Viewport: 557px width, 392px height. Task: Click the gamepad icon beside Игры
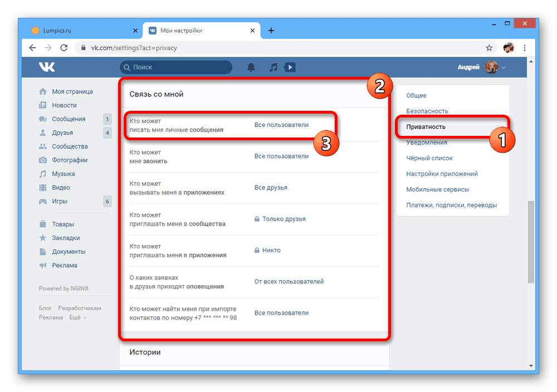(43, 202)
